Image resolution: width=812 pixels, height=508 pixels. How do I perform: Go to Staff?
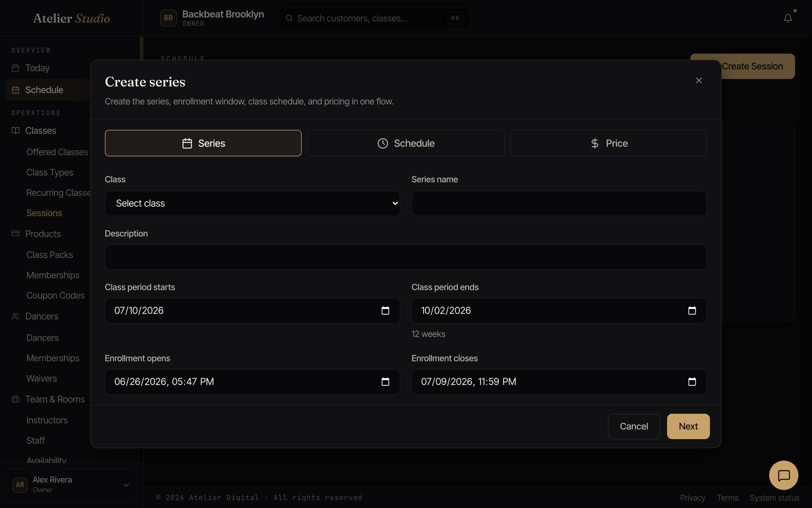tap(36, 441)
